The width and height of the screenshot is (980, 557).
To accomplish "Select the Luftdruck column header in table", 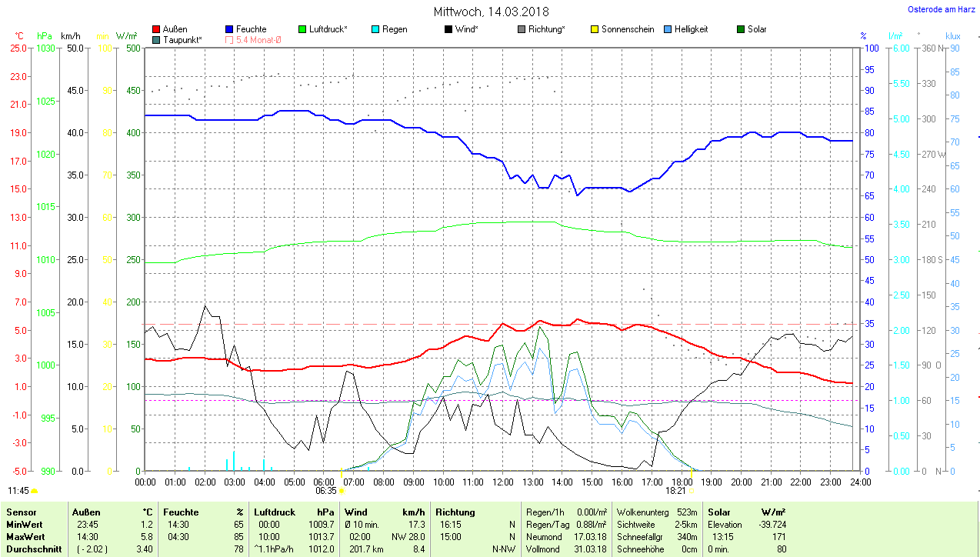I will click(275, 512).
